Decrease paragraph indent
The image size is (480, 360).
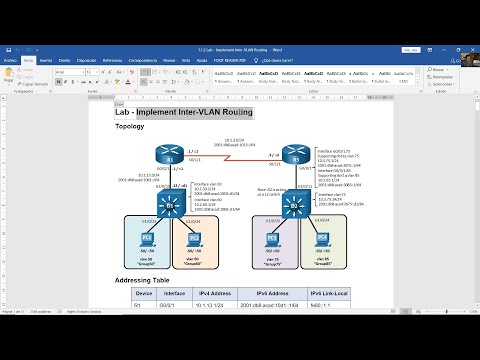tap(178, 72)
